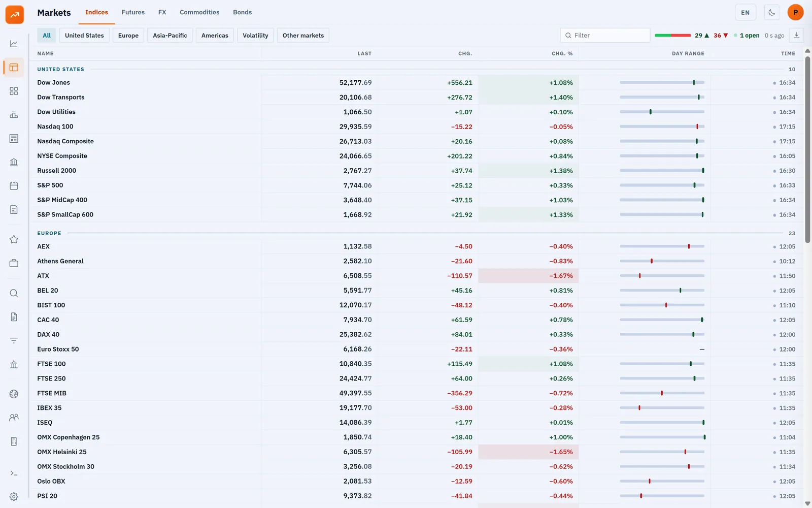Screen dimensions: 812x508
Task: Switch to the Bonds tab
Action: 243,12
